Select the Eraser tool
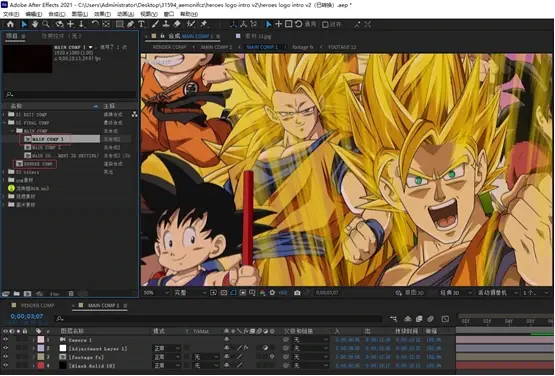Viewport: 555px width, 376px height. (x=177, y=24)
